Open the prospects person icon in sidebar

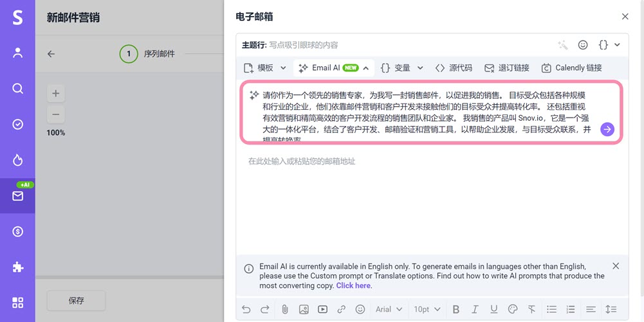[x=17, y=53]
